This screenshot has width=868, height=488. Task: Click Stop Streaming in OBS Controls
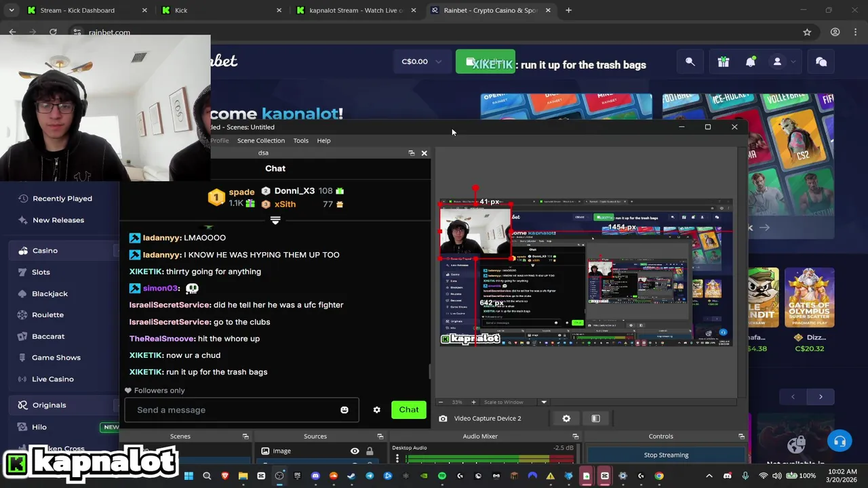click(666, 455)
